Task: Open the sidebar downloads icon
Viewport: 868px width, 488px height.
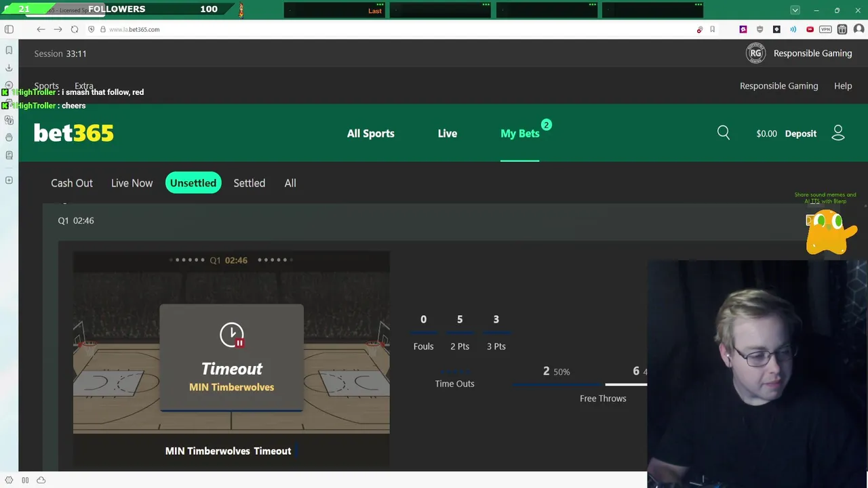Action: (x=9, y=68)
